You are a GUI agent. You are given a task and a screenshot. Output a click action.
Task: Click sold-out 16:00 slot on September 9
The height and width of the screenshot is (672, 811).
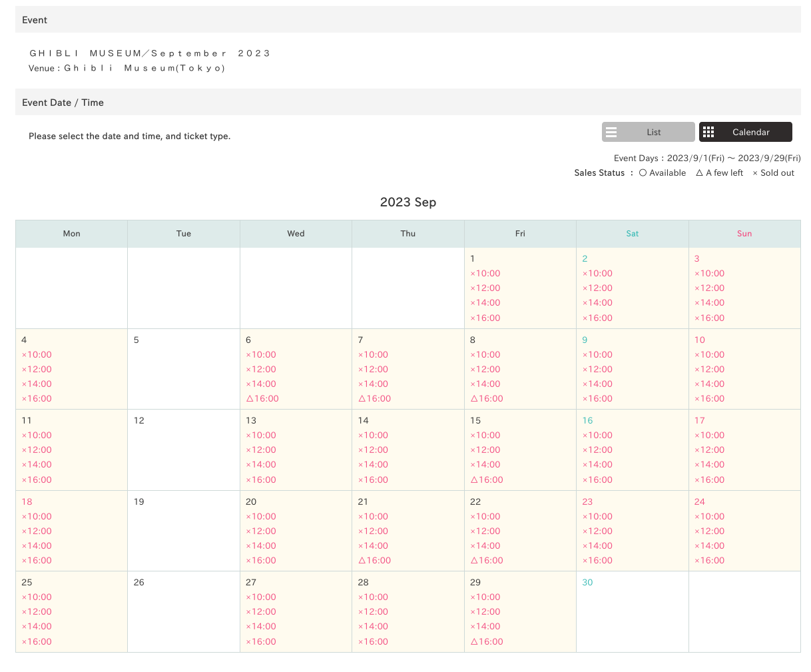(x=597, y=398)
